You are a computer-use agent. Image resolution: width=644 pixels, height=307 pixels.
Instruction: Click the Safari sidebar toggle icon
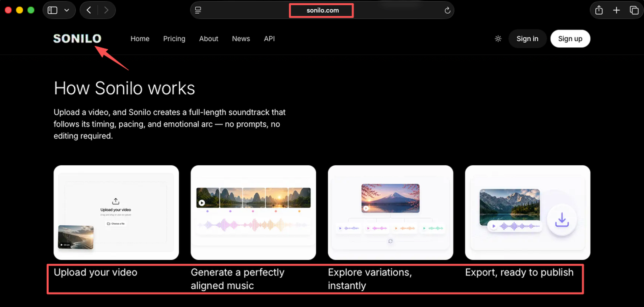pyautogui.click(x=52, y=10)
